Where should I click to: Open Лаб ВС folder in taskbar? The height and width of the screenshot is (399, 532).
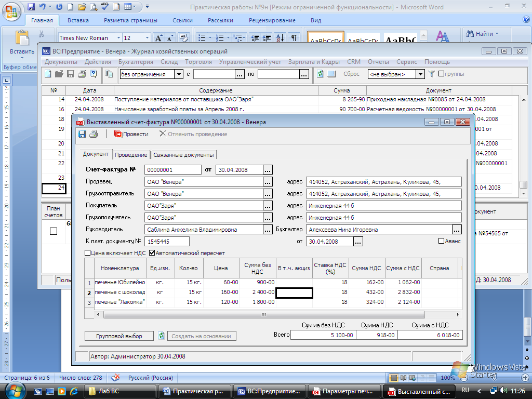119,391
